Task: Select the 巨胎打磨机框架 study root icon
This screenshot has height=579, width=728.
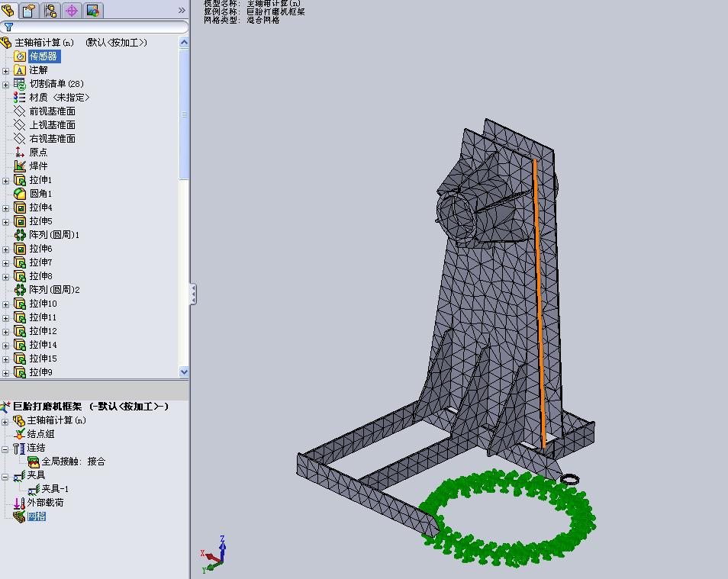Action: (x=5, y=407)
